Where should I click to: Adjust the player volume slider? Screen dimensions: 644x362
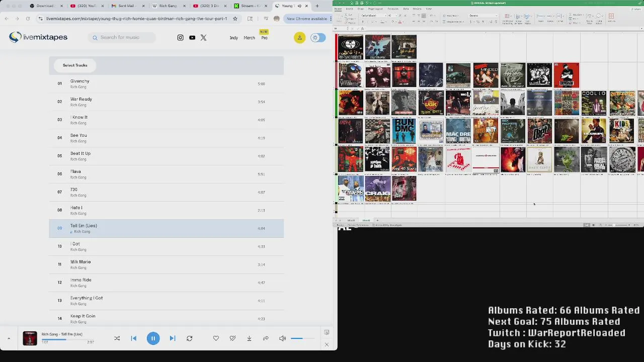(x=303, y=338)
